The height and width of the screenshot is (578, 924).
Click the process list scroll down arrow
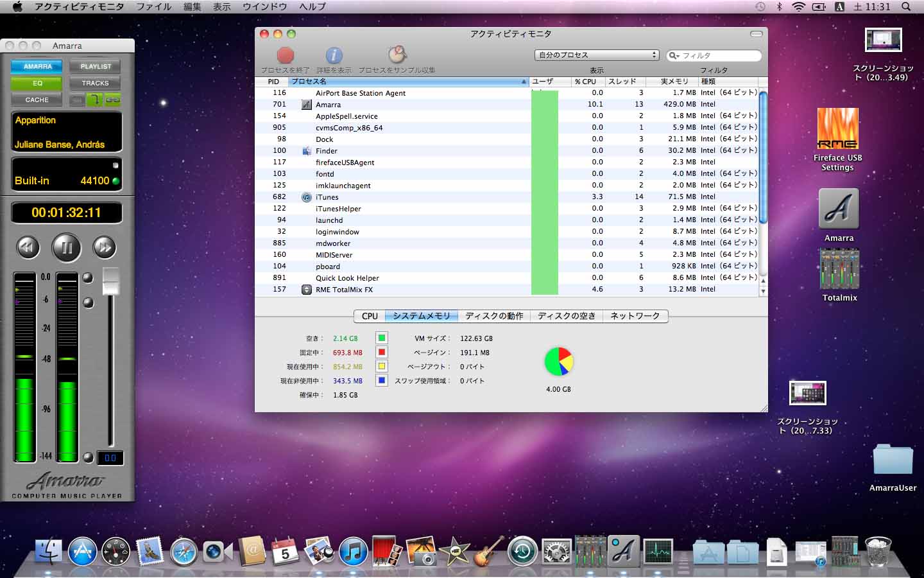(x=763, y=291)
